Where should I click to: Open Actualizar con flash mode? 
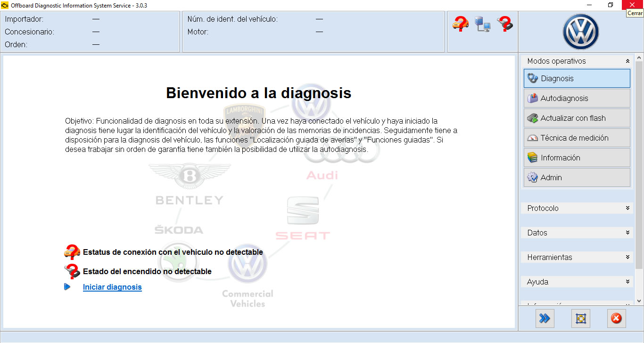(577, 118)
